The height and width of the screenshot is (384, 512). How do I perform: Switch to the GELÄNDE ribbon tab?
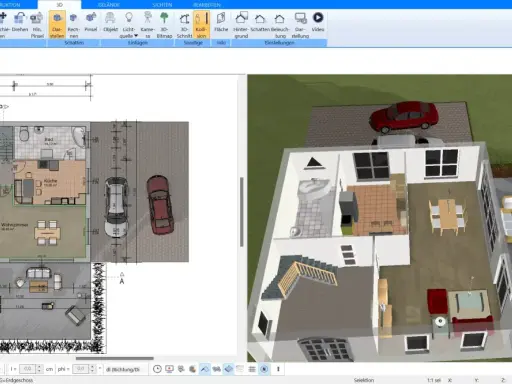[x=109, y=5]
